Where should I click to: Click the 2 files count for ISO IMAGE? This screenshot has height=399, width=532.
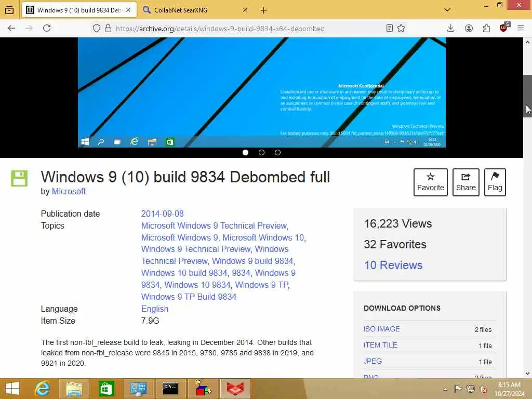click(483, 330)
